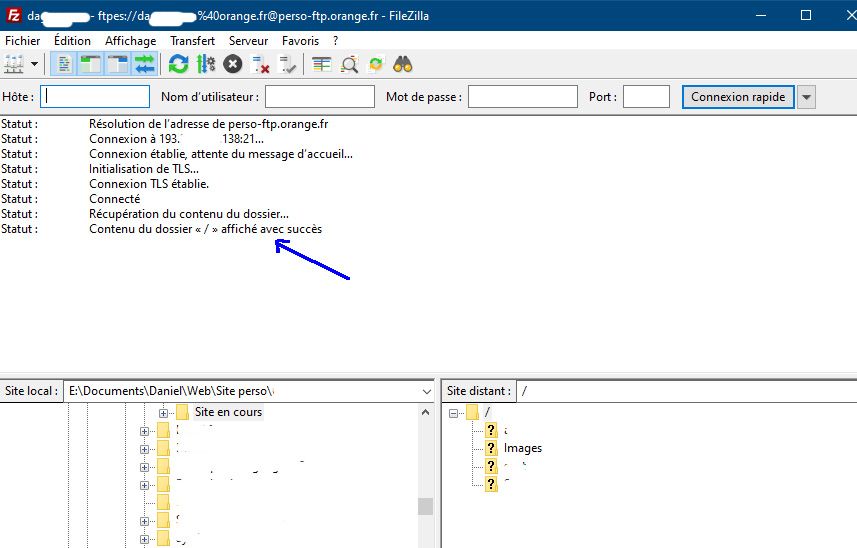
Task: Click the refresh file lists icon
Action: [178, 64]
